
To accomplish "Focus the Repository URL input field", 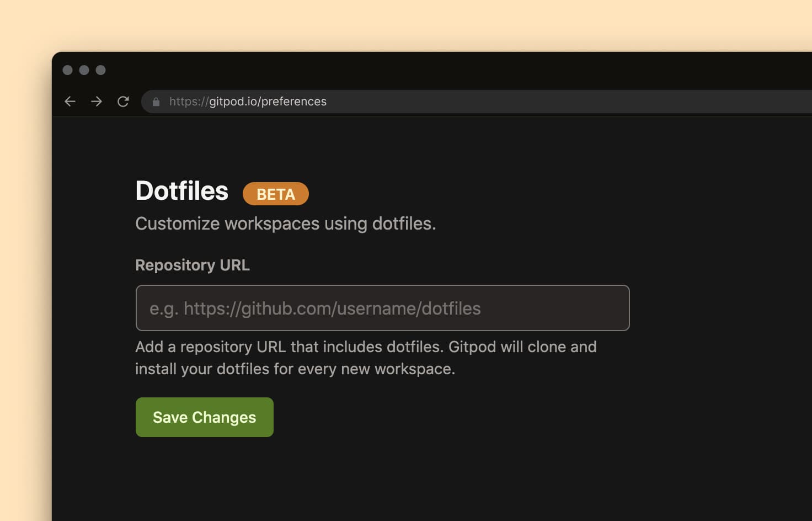I will coord(382,308).
